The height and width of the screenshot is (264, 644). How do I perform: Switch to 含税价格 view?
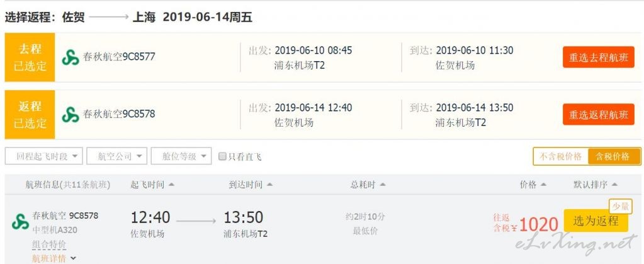(614, 156)
